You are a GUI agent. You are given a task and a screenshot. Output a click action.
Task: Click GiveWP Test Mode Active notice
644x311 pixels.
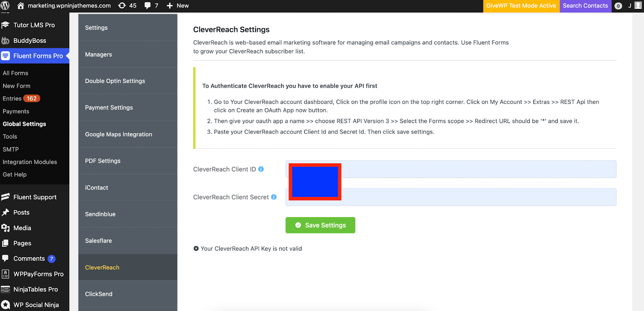521,6
